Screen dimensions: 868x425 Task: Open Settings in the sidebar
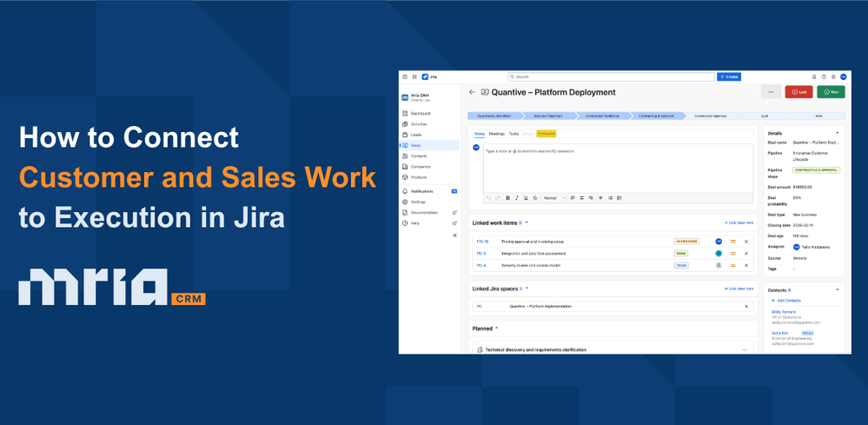click(x=429, y=202)
